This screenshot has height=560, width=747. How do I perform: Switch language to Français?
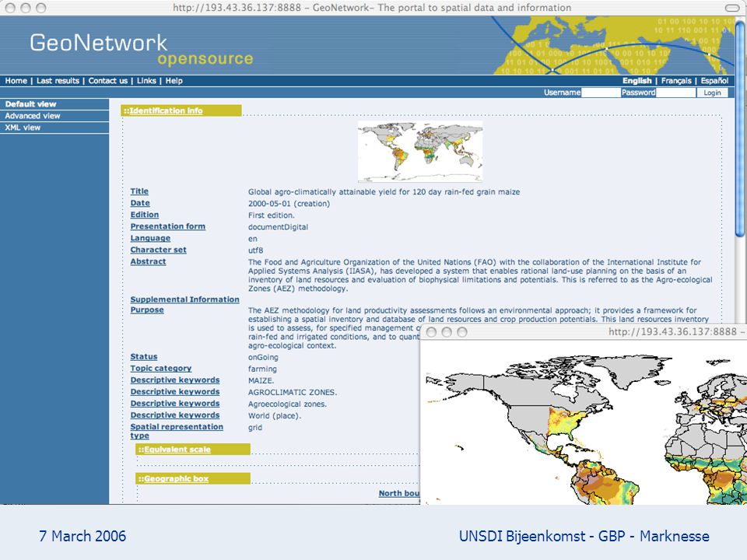tap(676, 81)
